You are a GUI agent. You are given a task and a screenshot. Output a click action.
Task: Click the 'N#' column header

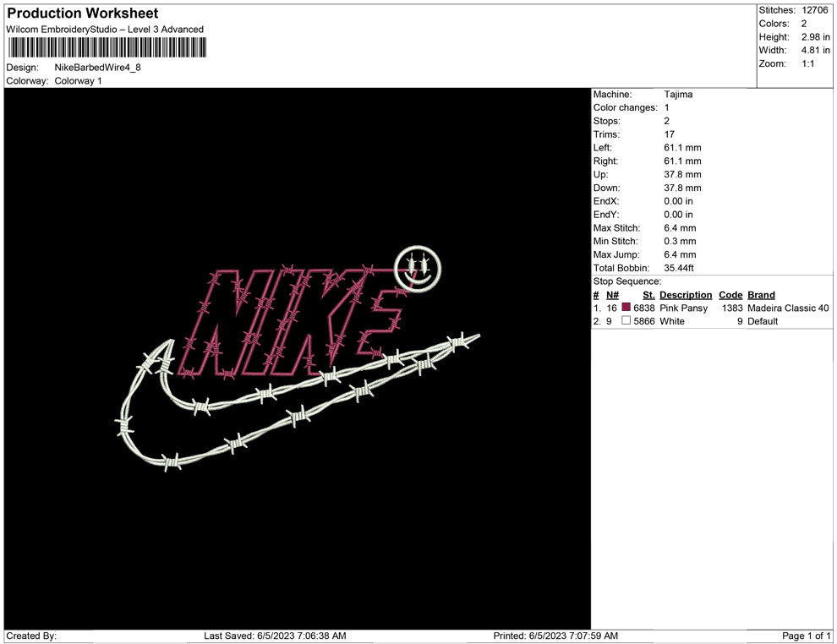[612, 295]
